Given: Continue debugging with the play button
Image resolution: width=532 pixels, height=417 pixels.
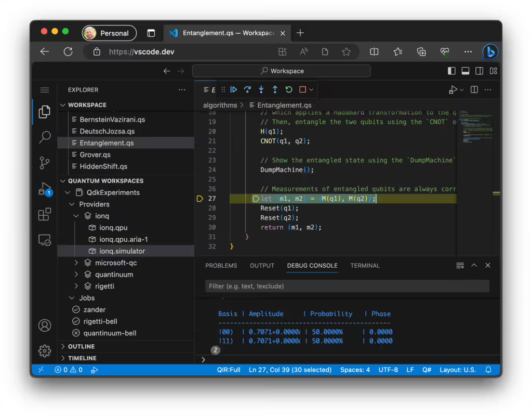Looking at the screenshot, I should tap(234, 89).
